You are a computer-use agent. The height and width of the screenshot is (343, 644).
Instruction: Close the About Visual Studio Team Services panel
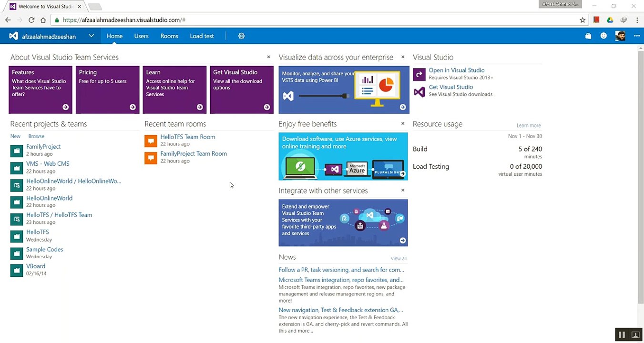click(268, 57)
